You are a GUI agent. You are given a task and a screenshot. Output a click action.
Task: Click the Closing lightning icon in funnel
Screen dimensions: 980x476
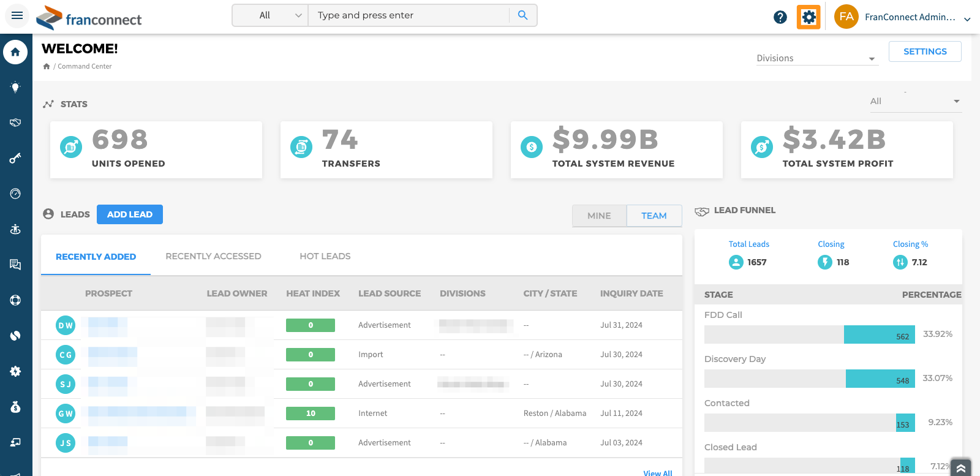pyautogui.click(x=825, y=262)
